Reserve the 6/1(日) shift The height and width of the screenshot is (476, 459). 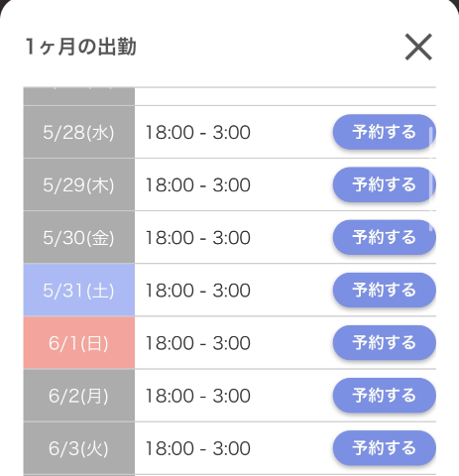click(384, 342)
